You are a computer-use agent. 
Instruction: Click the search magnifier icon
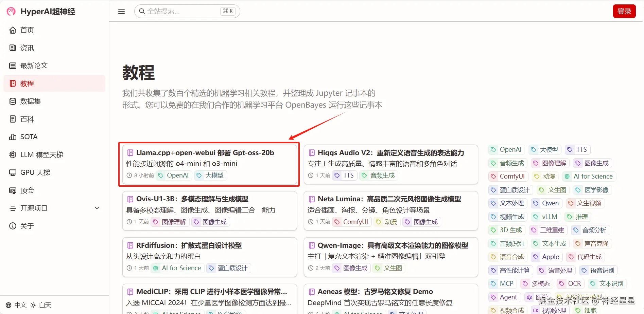pos(142,11)
